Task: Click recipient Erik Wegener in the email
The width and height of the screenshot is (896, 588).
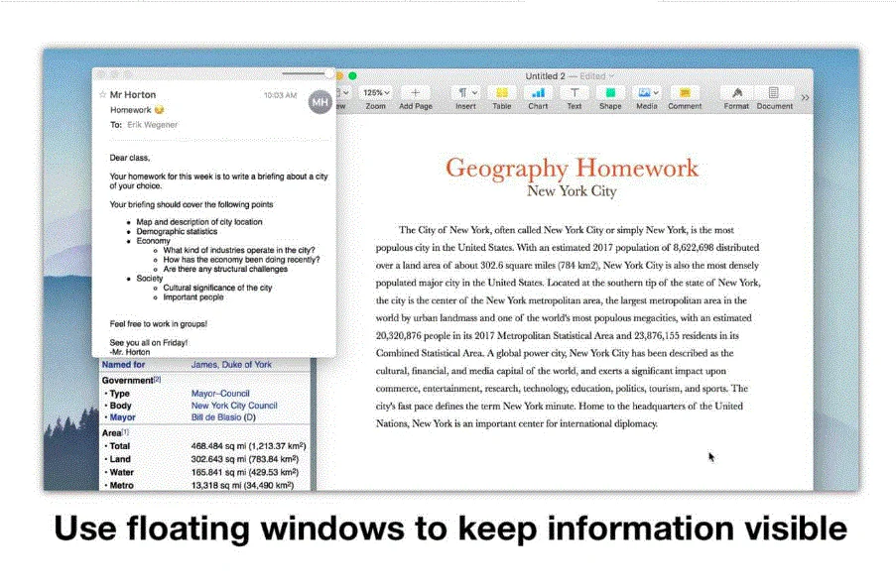Action: [153, 125]
